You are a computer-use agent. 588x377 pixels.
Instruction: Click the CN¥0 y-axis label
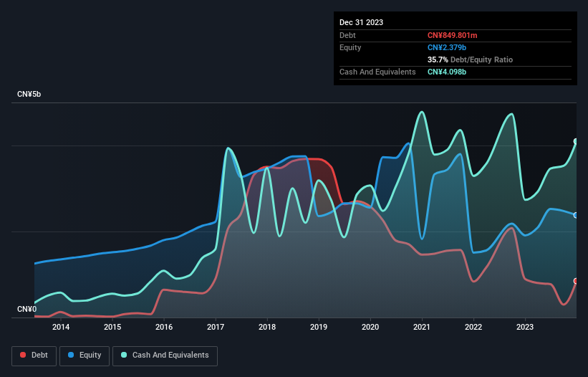click(x=26, y=309)
